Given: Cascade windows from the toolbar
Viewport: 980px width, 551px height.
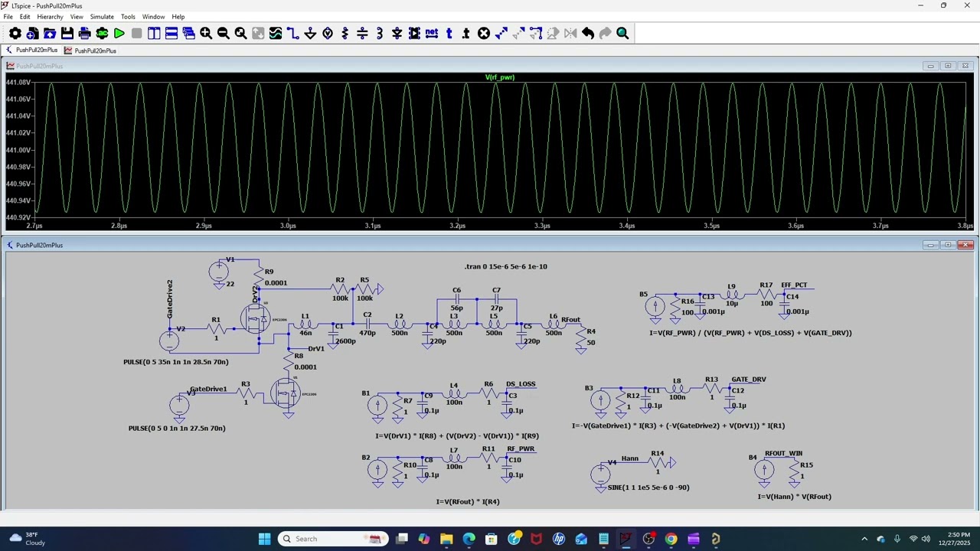Looking at the screenshot, I should 188,33.
